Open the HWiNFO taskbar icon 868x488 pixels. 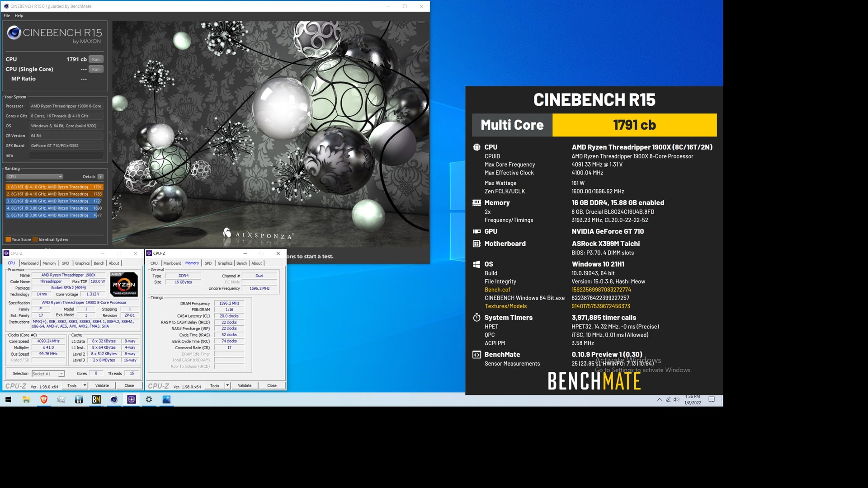coord(79,399)
